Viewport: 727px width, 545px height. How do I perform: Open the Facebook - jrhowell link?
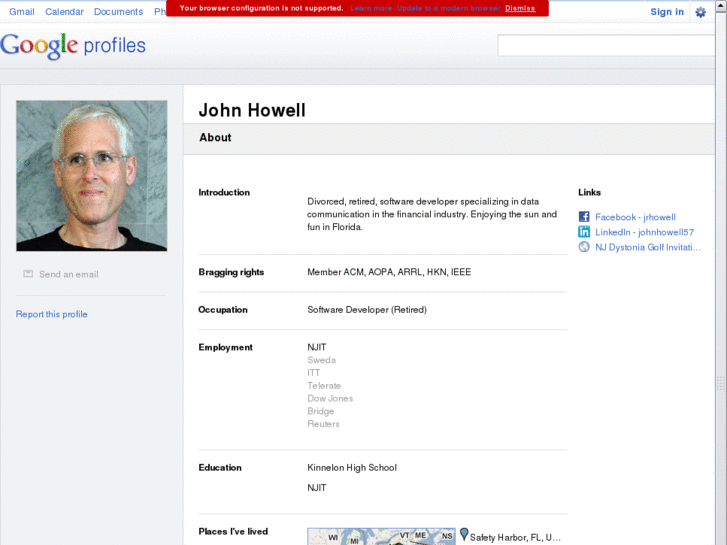[635, 217]
